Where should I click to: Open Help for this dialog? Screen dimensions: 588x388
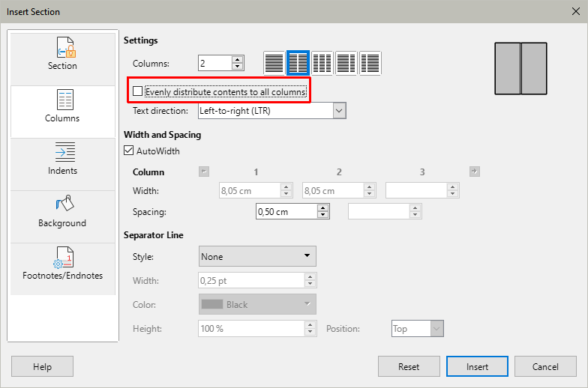pos(42,367)
